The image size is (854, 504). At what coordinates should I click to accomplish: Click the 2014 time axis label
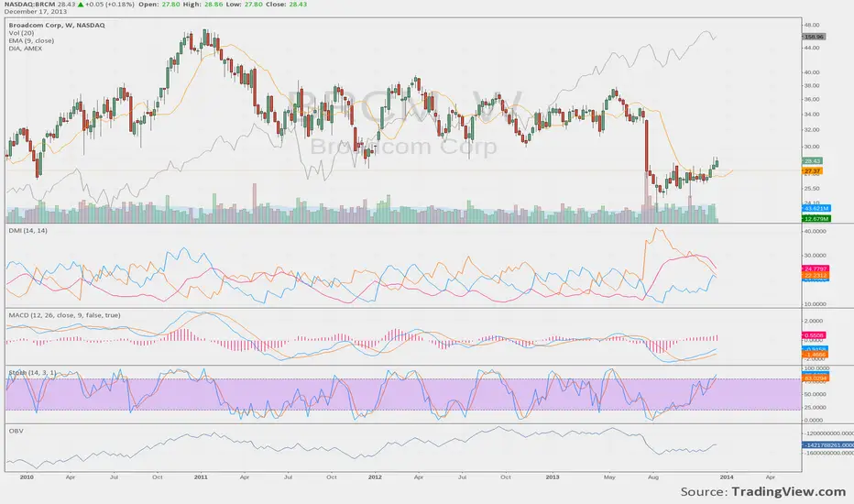726,477
